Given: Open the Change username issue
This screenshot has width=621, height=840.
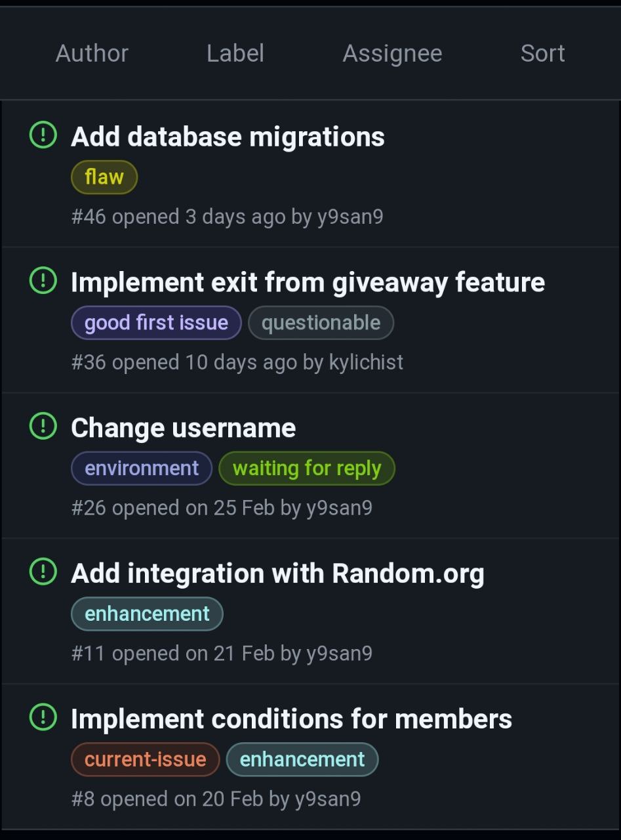Looking at the screenshot, I should (183, 428).
